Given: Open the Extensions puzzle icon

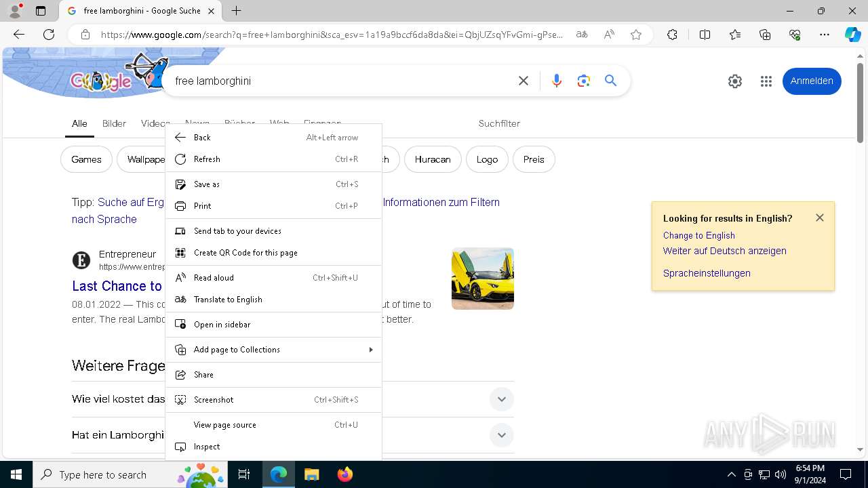Looking at the screenshot, I should 672,35.
